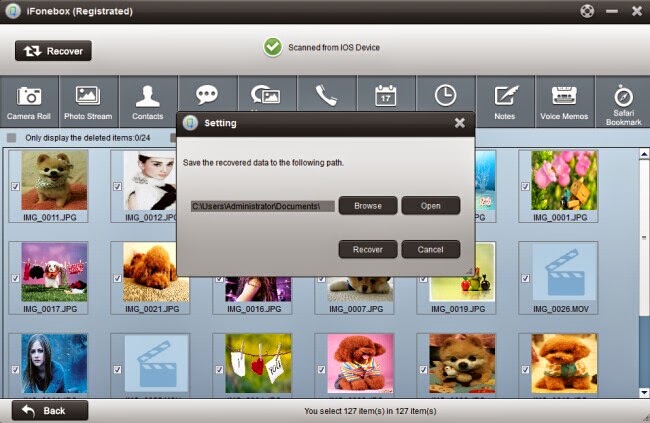Screen dimensions: 650x423
Task: Uncheck the IMG_0017.JPG checkbox
Action: pos(15,278)
